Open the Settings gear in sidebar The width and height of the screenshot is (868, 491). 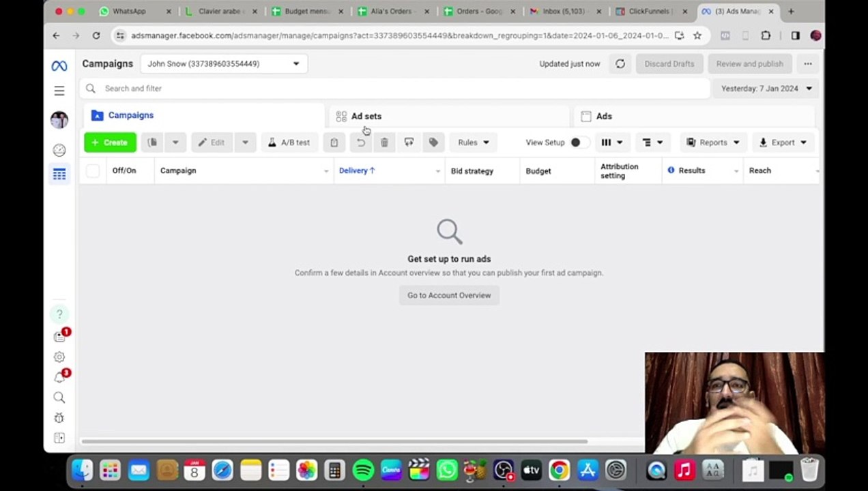point(59,357)
